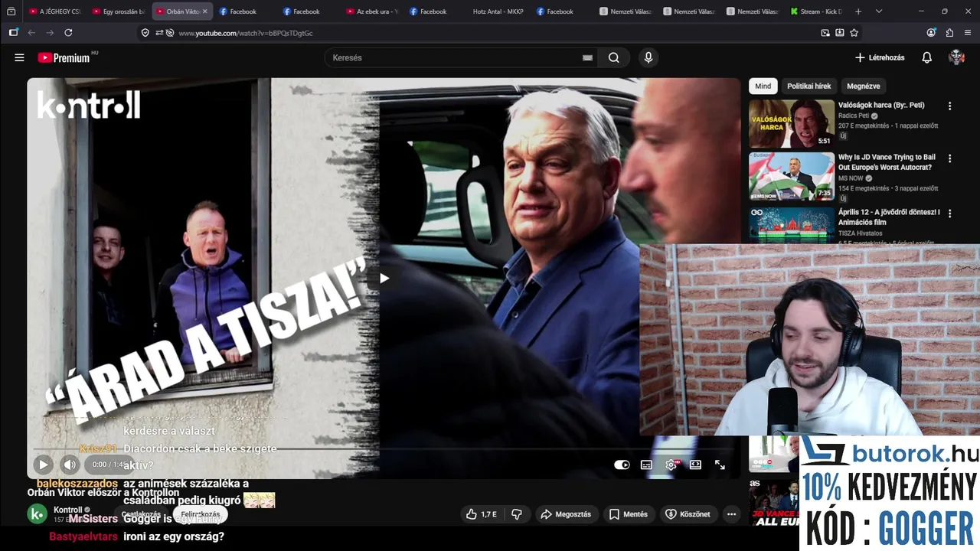Open Valóságok harca video thumbnail

(x=792, y=123)
